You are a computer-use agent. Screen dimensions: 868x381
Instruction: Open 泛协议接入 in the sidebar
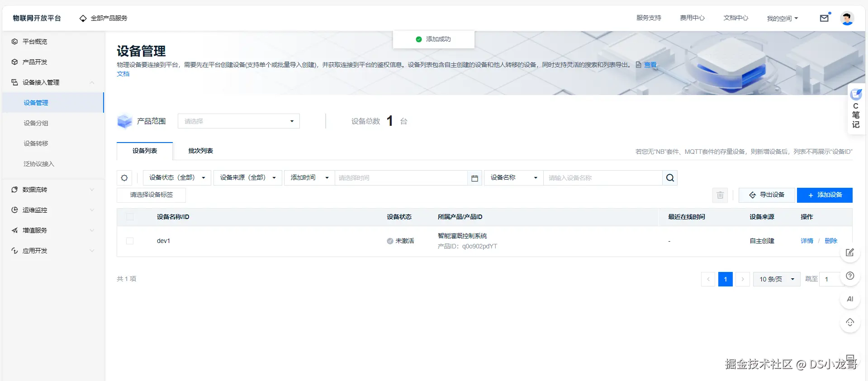pyautogui.click(x=39, y=164)
